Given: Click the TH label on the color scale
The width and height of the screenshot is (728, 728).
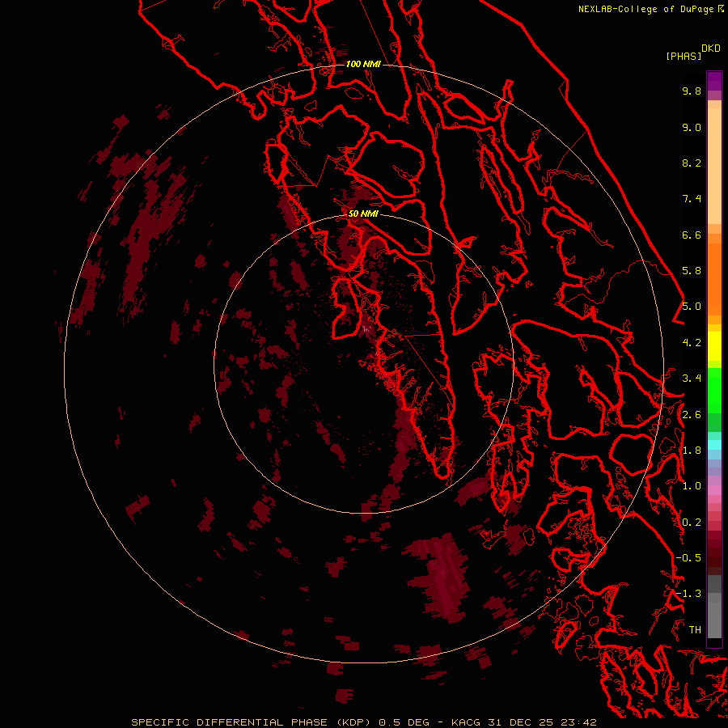Looking at the screenshot, I should pos(695,630).
